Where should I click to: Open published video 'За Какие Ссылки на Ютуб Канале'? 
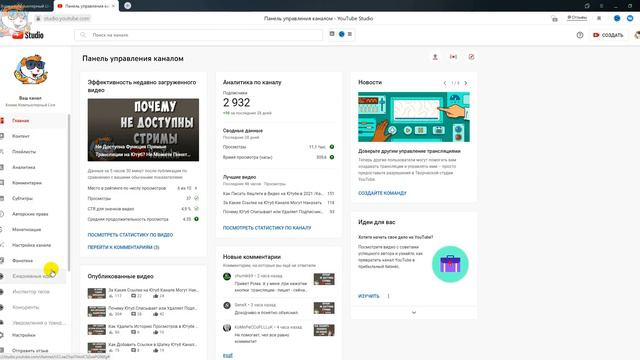point(153,290)
